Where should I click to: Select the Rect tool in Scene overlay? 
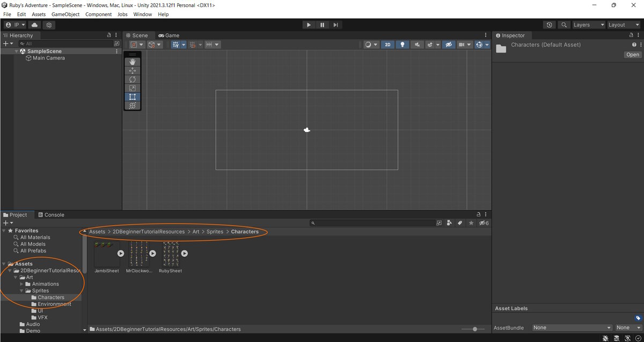pos(133,97)
